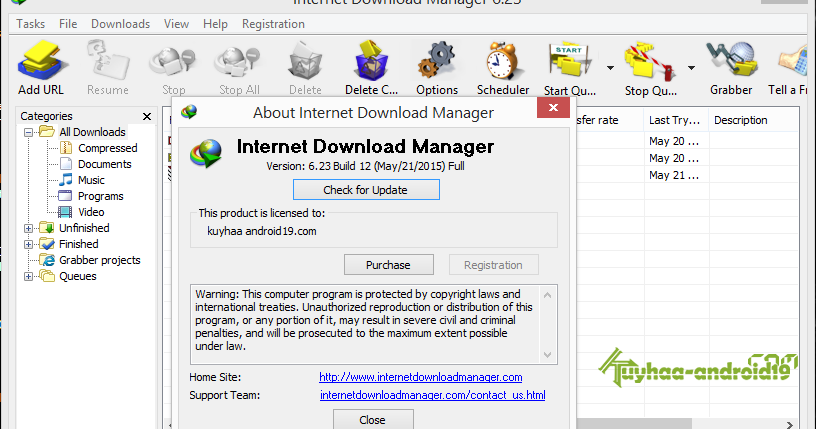Close the About dialog with the red X
Image resolution: width=816 pixels, height=429 pixels.
553,108
